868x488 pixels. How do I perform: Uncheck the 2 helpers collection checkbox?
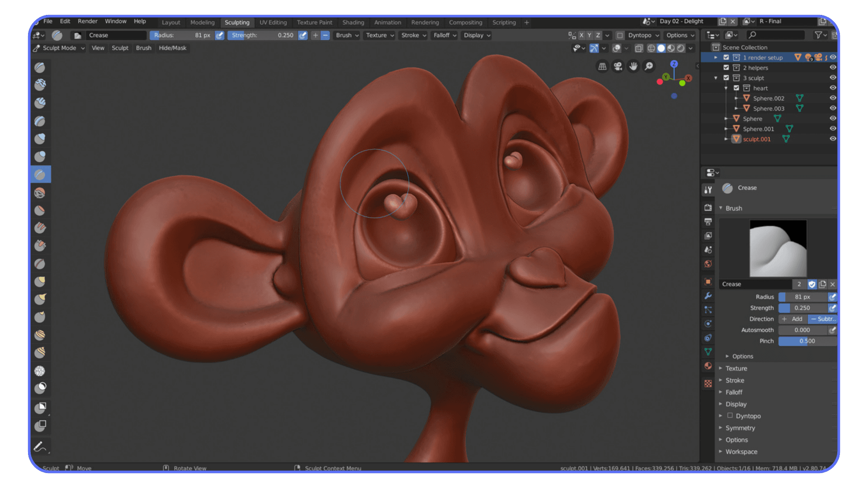tap(726, 67)
